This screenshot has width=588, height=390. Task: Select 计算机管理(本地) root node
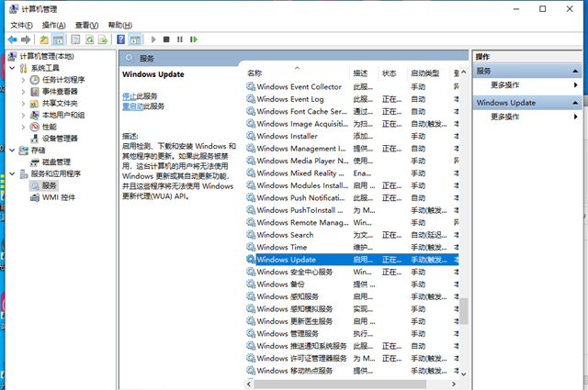point(47,56)
